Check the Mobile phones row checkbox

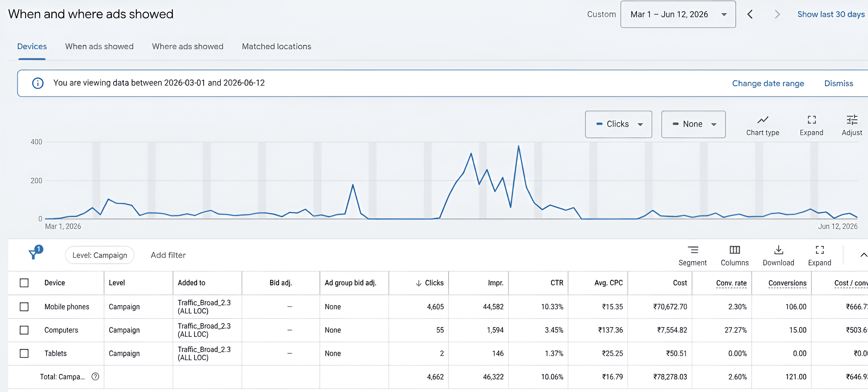point(24,307)
